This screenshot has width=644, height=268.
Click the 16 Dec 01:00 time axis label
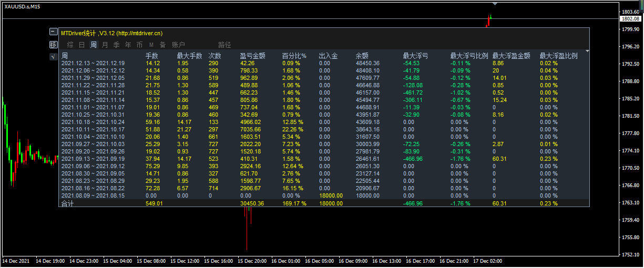pyautogui.click(x=285, y=261)
